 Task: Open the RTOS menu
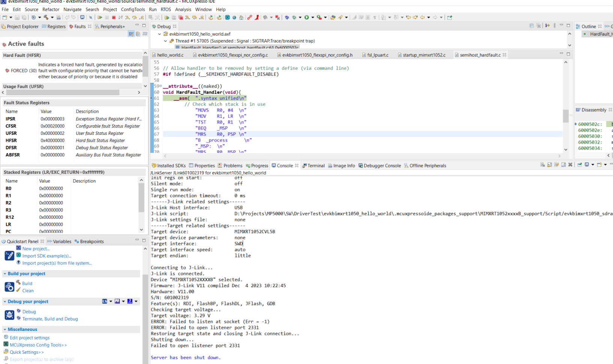tap(166, 9)
